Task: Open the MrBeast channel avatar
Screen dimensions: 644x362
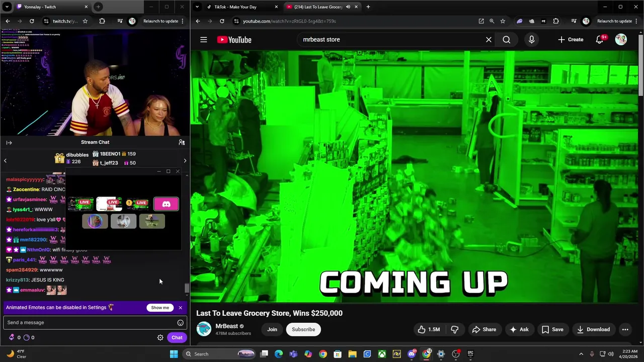Action: pyautogui.click(x=204, y=329)
